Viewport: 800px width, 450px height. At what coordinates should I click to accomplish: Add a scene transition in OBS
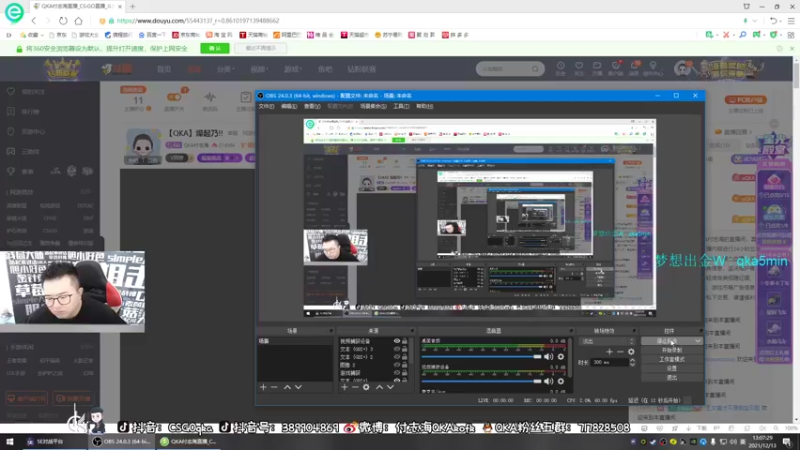pyautogui.click(x=609, y=352)
